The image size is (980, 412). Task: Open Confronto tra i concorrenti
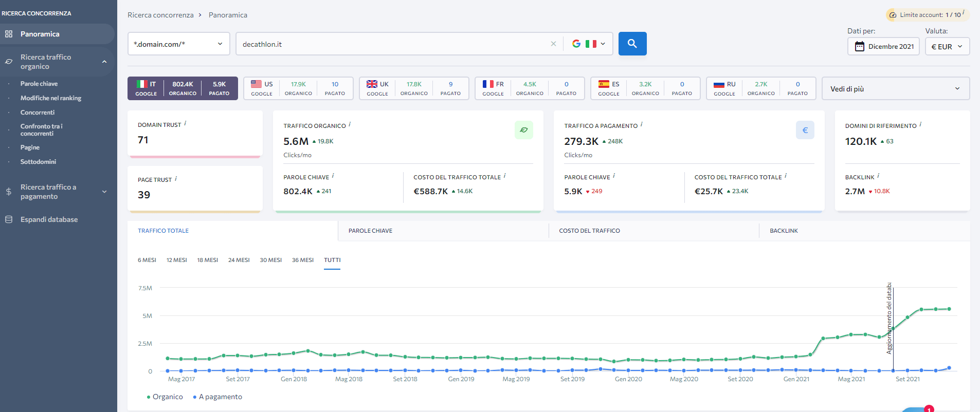(x=42, y=130)
